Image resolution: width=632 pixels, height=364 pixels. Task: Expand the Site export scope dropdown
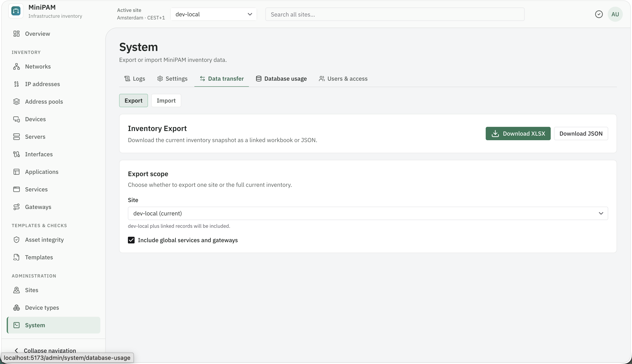(368, 213)
